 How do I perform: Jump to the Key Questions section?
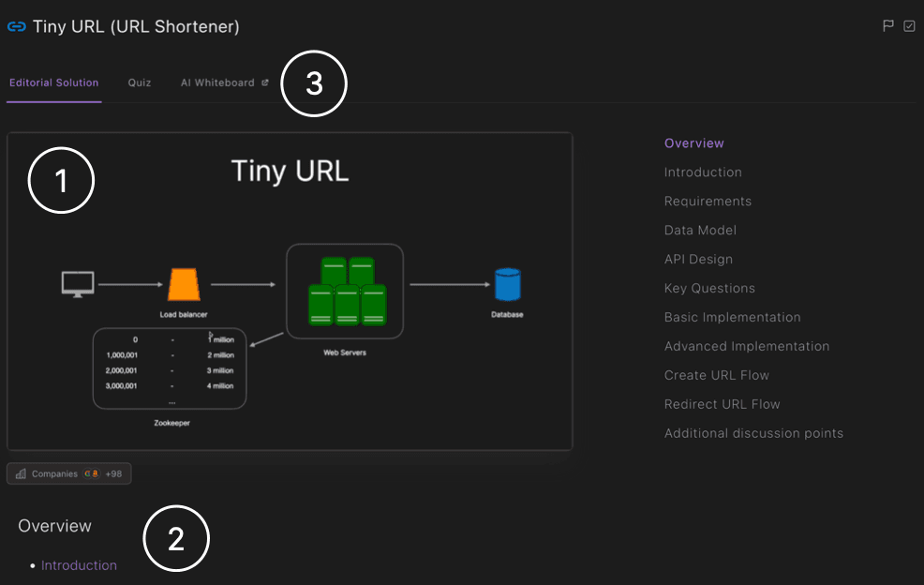708,288
